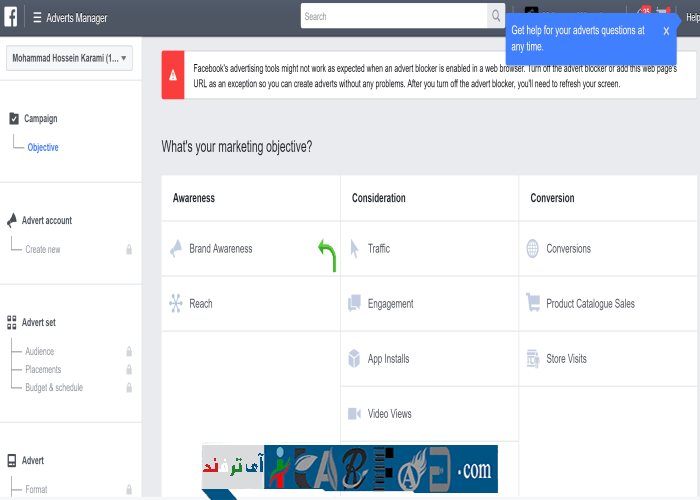Screen dimensions: 700x500
Task: Click the Store Visits shop icon
Action: click(533, 358)
